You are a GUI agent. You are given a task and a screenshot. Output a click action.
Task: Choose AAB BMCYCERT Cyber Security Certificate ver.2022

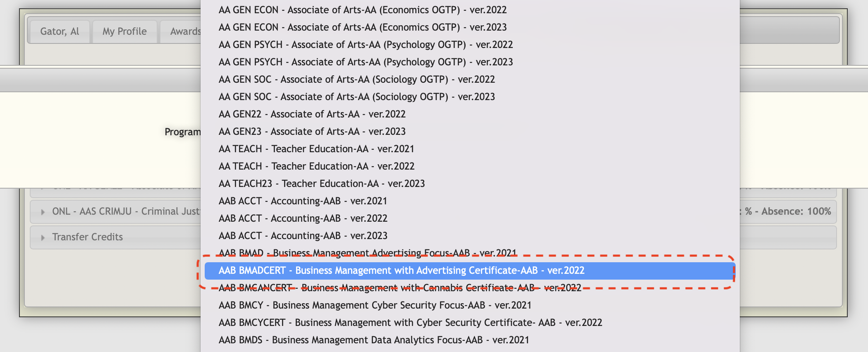tap(410, 323)
